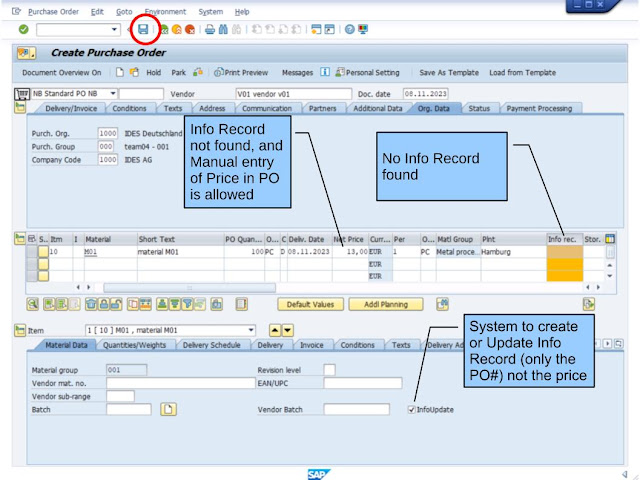The width and height of the screenshot is (640, 480).
Task: Click the table column configuration icon
Action: [x=610, y=239]
